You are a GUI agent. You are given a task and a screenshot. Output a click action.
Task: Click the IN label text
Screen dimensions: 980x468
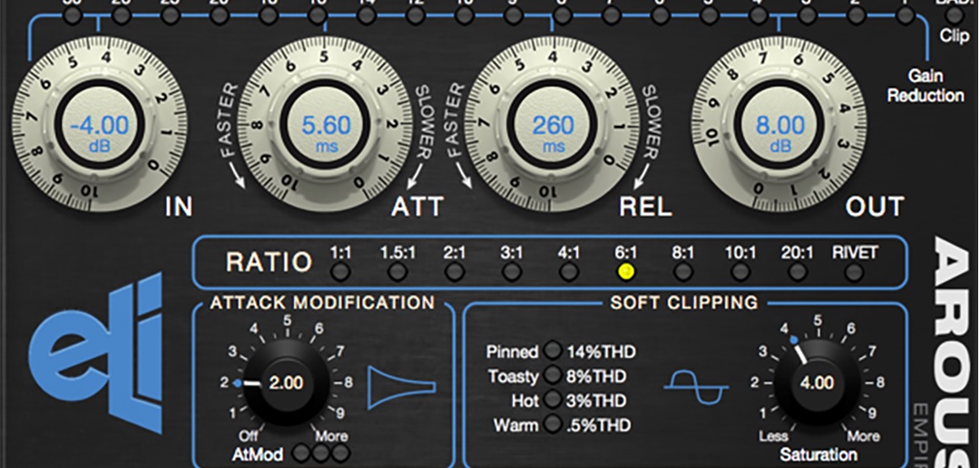coord(179,207)
